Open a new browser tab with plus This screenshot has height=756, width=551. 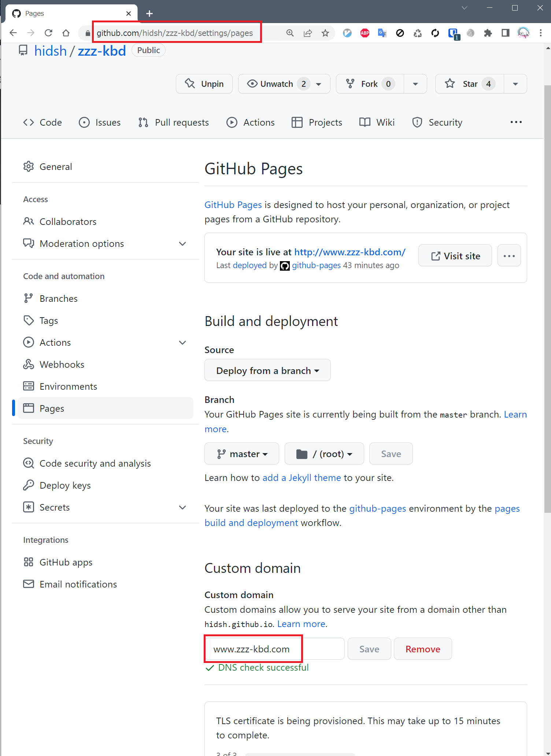coord(149,14)
